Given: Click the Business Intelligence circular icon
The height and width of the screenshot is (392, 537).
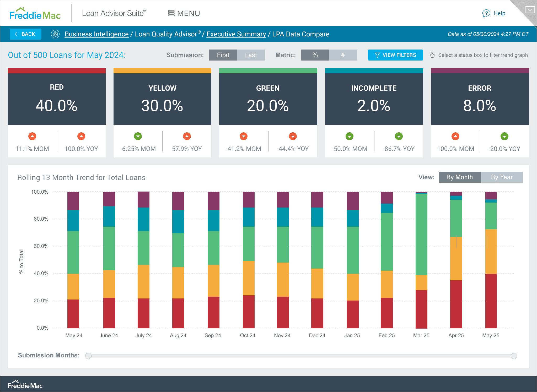Looking at the screenshot, I should pyautogui.click(x=55, y=34).
